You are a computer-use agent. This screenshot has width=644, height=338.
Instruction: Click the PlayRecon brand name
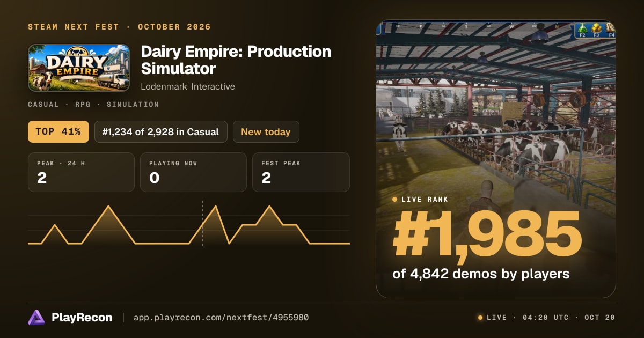(82, 318)
